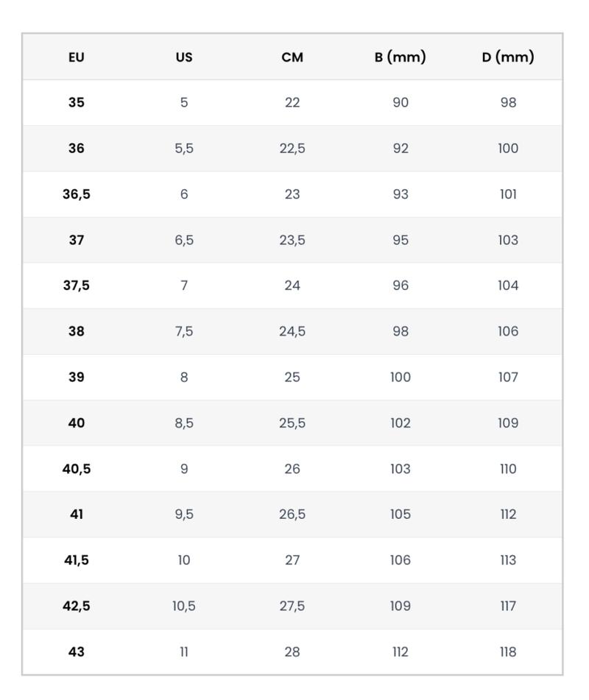589x700 pixels.
Task: Click US size 10,5 cell
Action: click(x=184, y=606)
